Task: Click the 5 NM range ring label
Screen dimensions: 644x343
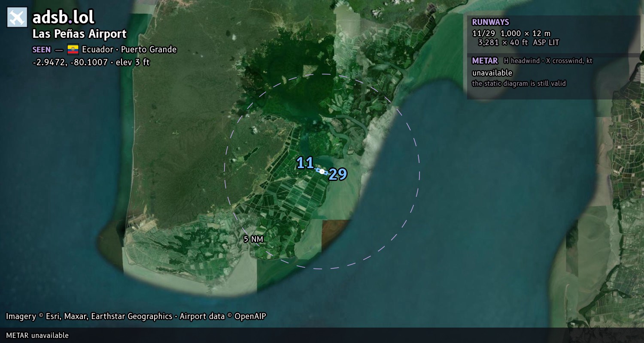Action: click(x=253, y=239)
